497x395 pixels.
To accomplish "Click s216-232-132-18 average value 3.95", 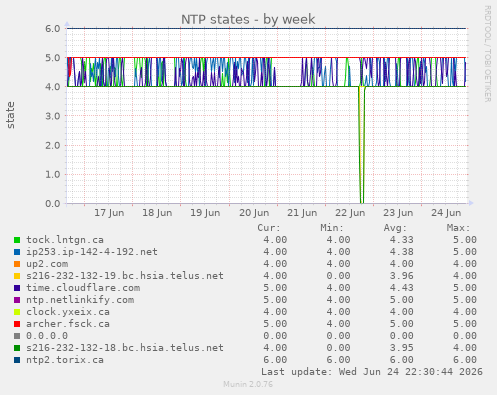I will pyautogui.click(x=401, y=348).
